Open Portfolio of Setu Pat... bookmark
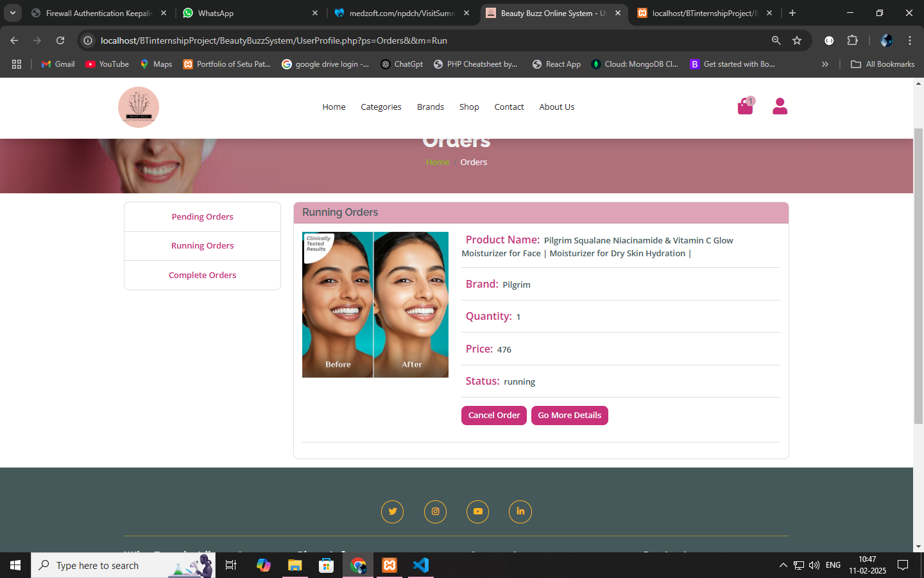Image resolution: width=924 pixels, height=578 pixels. pos(227,64)
